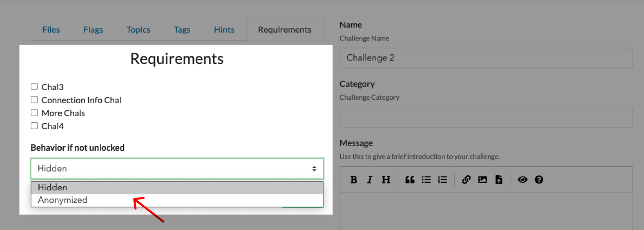The width and height of the screenshot is (644, 230).
Task: Insert an image using the picture icon
Action: [483, 179]
